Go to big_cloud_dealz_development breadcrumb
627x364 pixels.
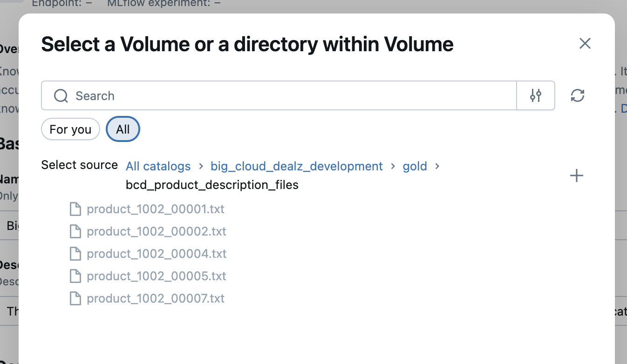click(x=297, y=166)
